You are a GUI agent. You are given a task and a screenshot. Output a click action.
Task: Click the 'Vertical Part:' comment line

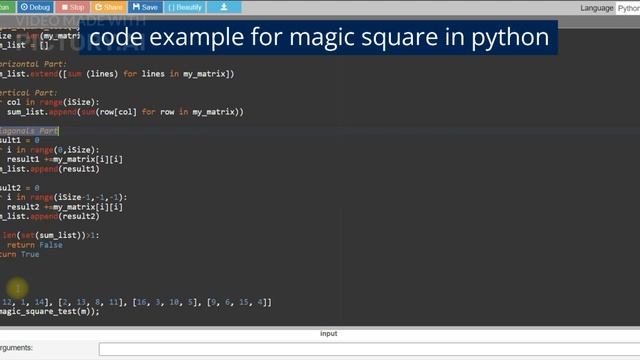point(29,93)
